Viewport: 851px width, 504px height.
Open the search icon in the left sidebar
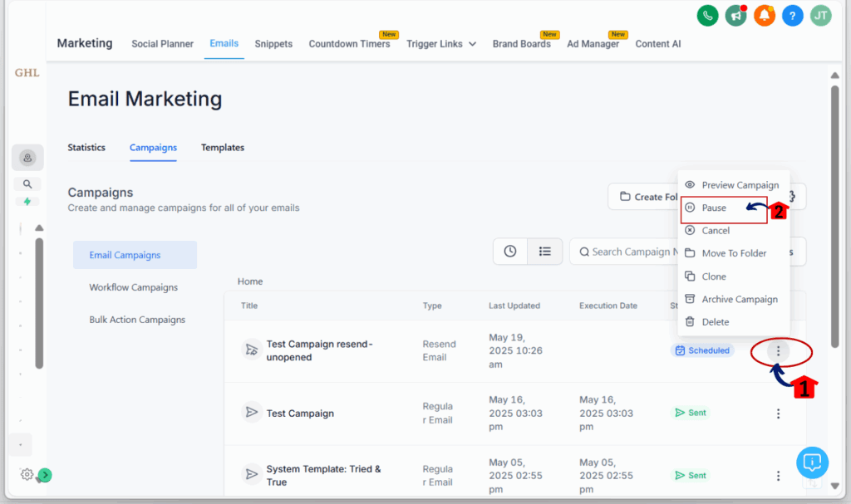tap(27, 183)
